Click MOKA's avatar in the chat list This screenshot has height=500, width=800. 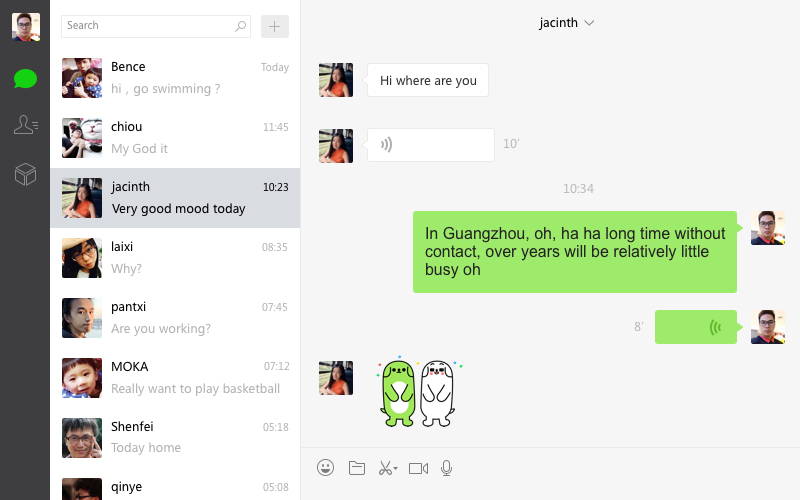pyautogui.click(x=82, y=378)
